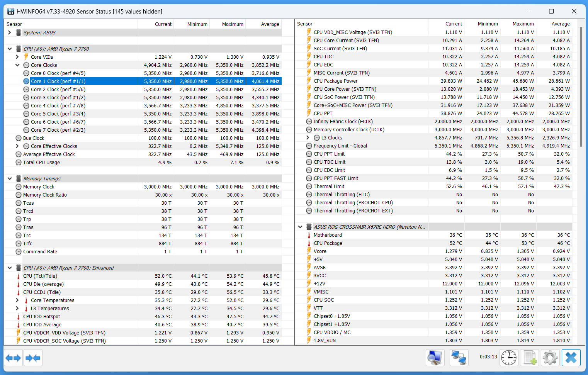Click the expand layout arrows button
This screenshot has height=375, width=588.
tap(14, 358)
